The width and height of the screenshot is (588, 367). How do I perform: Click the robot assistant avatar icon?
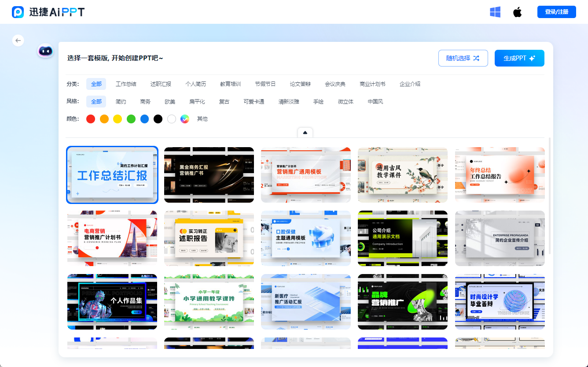tap(45, 51)
